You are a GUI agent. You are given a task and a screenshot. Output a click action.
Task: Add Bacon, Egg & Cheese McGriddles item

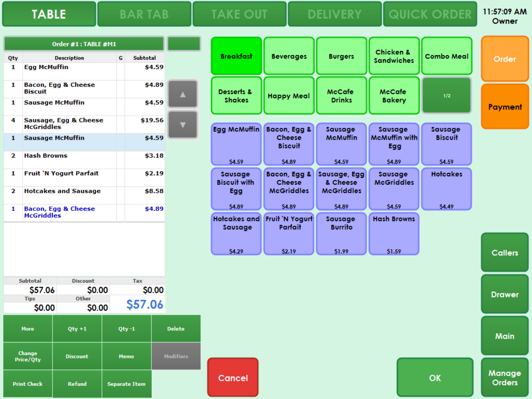point(289,189)
